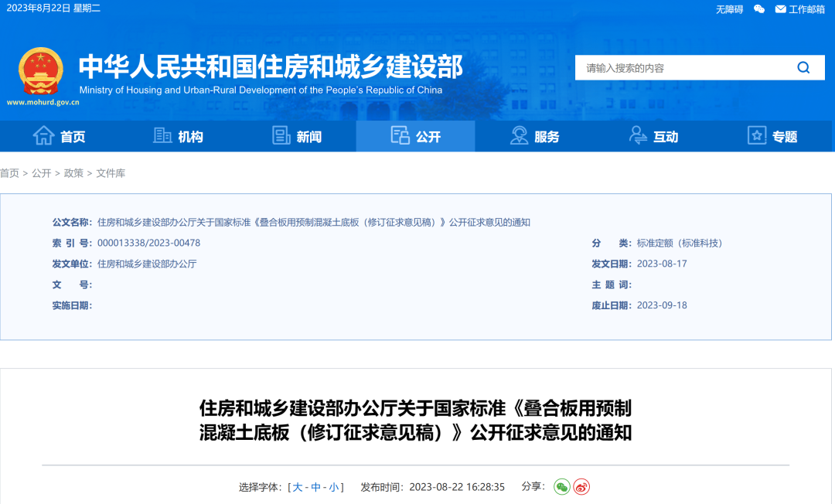
Task: Go to 首页 in breadcrumb
Action: [x=9, y=173]
